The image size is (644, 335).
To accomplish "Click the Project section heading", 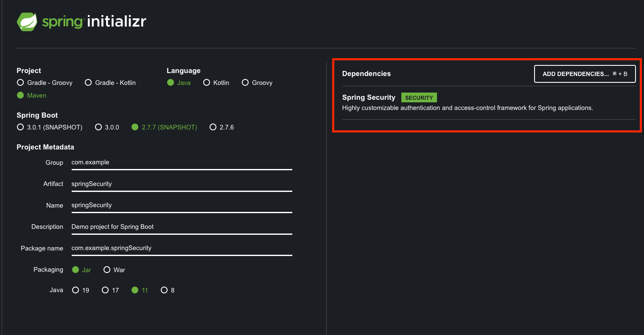I will [29, 71].
